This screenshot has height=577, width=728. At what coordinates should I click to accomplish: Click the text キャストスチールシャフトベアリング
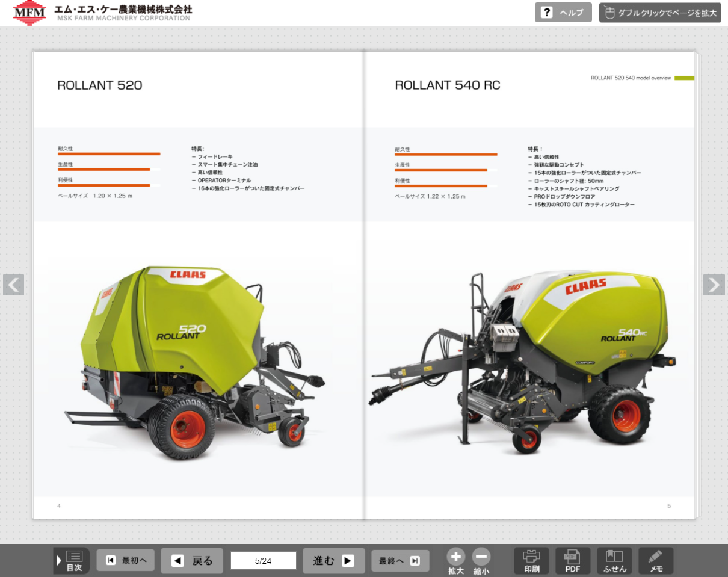click(576, 188)
